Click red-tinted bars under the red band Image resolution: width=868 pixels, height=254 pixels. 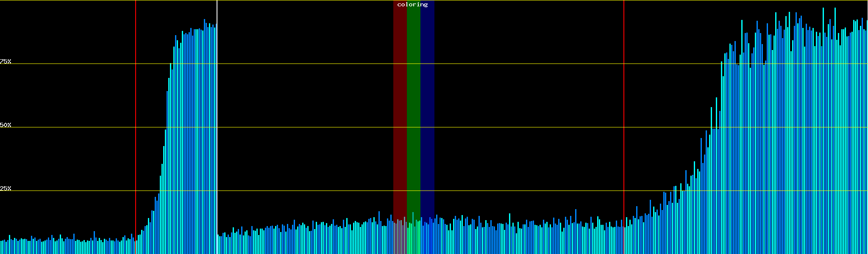[x=400, y=237]
